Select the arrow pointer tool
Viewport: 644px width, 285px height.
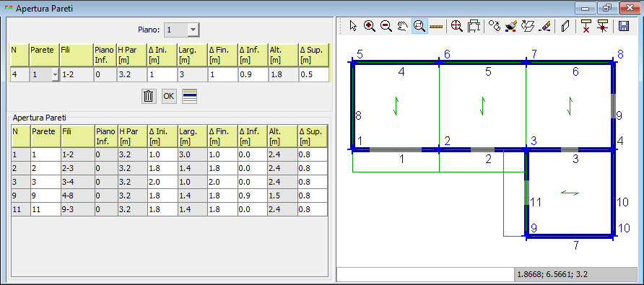tap(353, 26)
